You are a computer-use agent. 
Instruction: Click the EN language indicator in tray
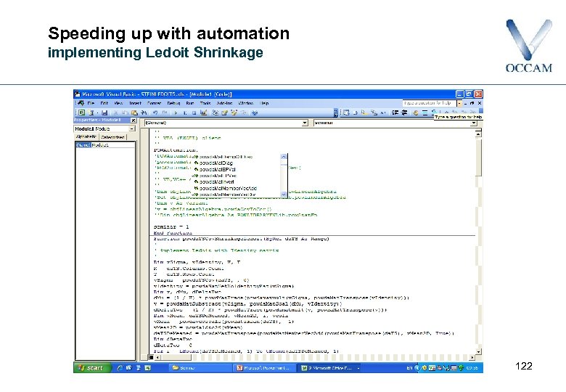[409, 368]
